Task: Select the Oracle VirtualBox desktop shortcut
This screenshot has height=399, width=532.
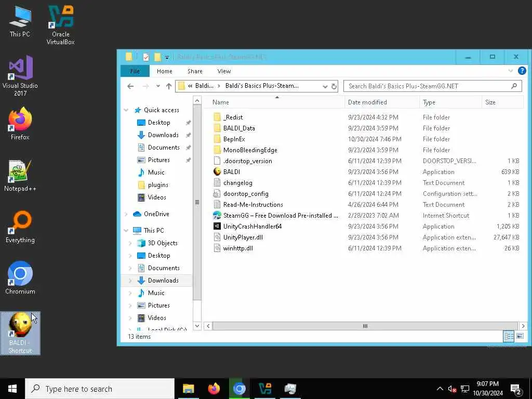Action: [x=61, y=25]
